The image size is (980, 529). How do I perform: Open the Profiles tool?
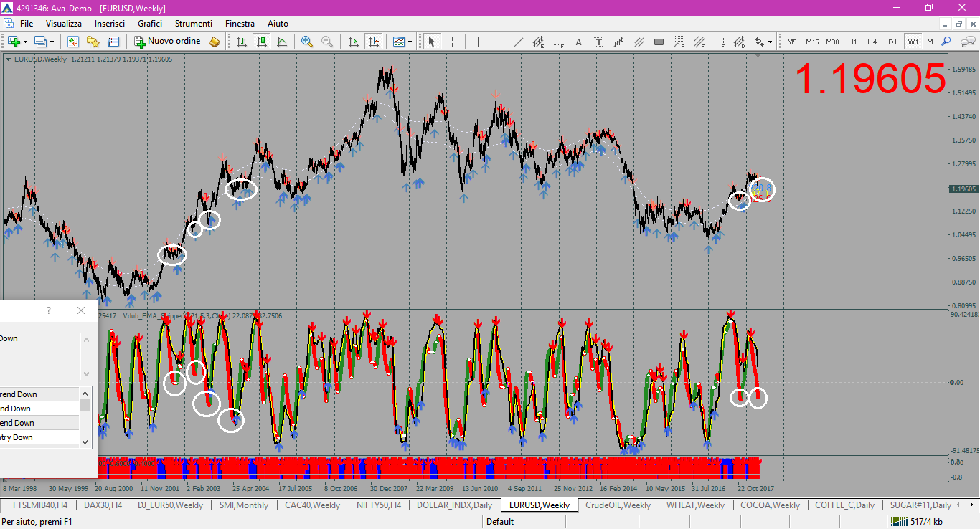[40, 42]
